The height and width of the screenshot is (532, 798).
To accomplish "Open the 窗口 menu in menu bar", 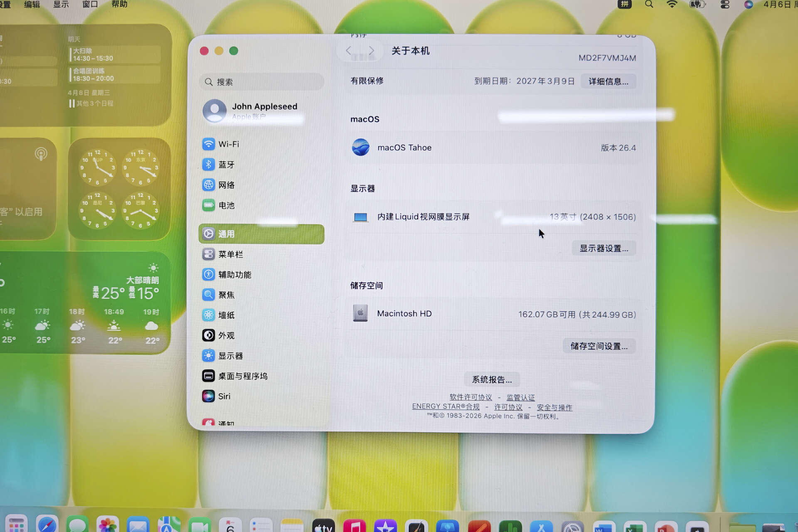I will pos(90,4).
